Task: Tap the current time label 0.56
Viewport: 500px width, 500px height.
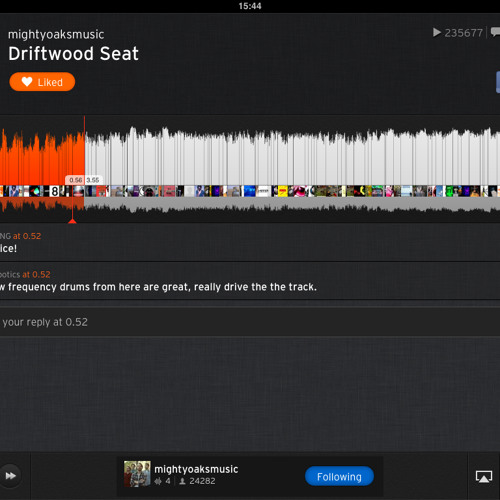Action: click(75, 180)
